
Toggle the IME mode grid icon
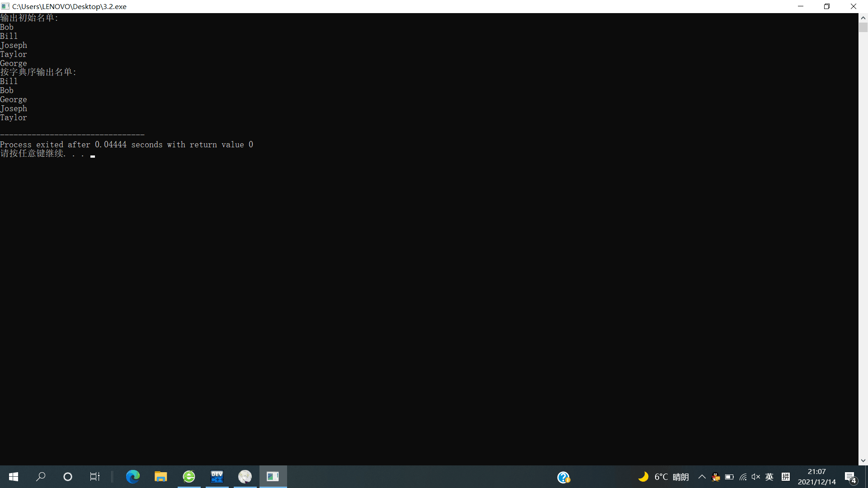click(786, 477)
